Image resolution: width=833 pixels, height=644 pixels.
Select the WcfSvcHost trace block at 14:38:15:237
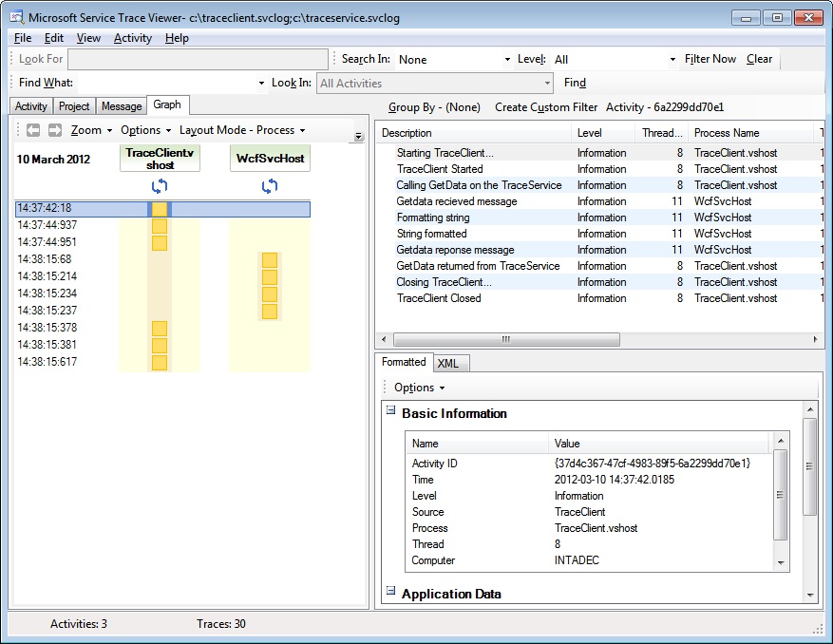coord(270,311)
